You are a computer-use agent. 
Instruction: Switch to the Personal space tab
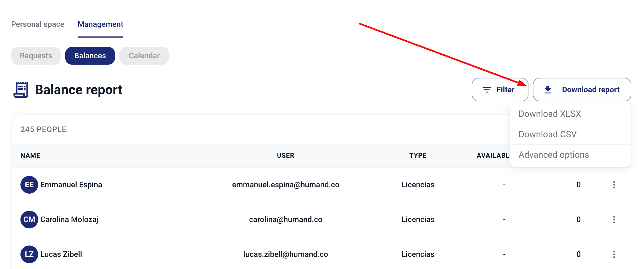[38, 24]
